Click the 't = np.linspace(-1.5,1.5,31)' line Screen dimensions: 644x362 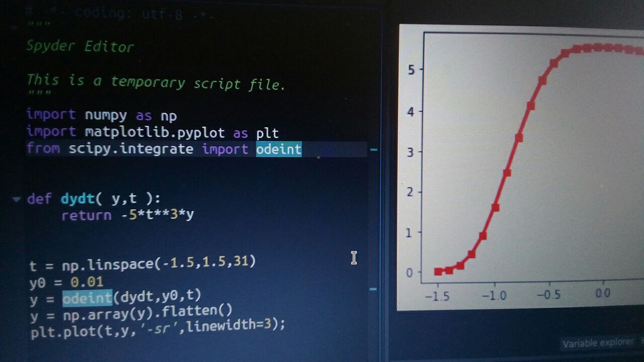click(142, 262)
